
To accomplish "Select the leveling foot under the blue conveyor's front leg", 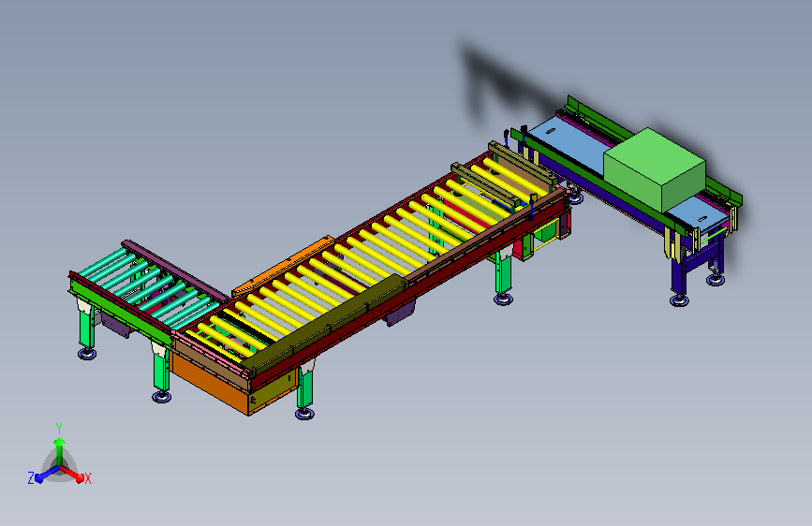I will (679, 300).
